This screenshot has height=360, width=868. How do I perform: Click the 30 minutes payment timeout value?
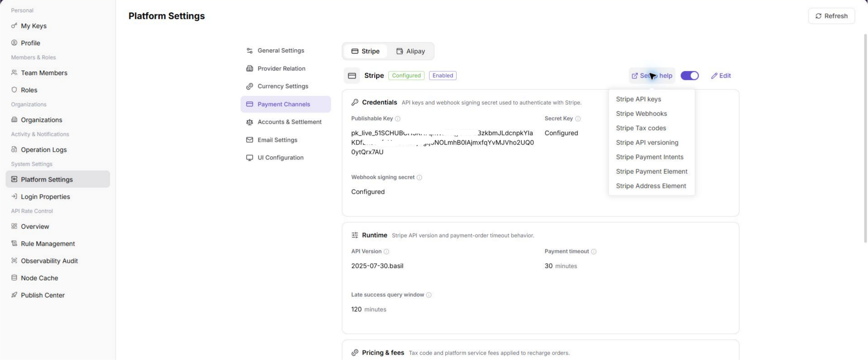tap(561, 266)
